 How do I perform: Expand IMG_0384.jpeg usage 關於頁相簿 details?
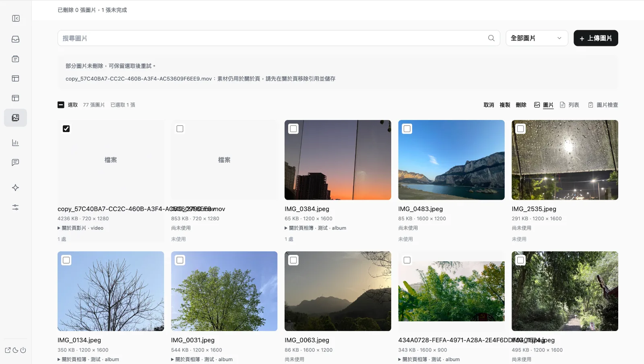(315, 228)
